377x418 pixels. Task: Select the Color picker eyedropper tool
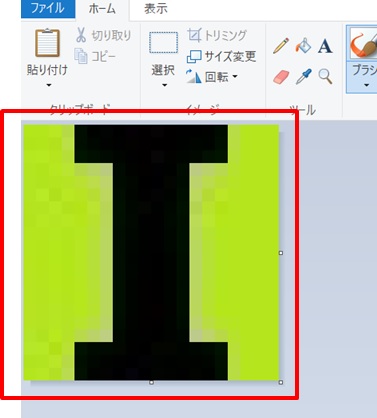pyautogui.click(x=303, y=76)
